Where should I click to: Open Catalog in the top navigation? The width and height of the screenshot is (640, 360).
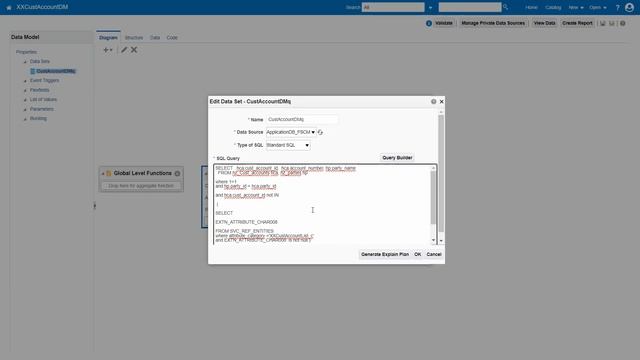click(x=553, y=7)
